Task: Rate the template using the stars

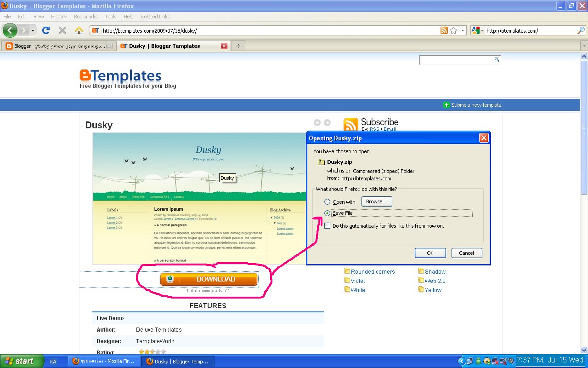Action: point(152,352)
